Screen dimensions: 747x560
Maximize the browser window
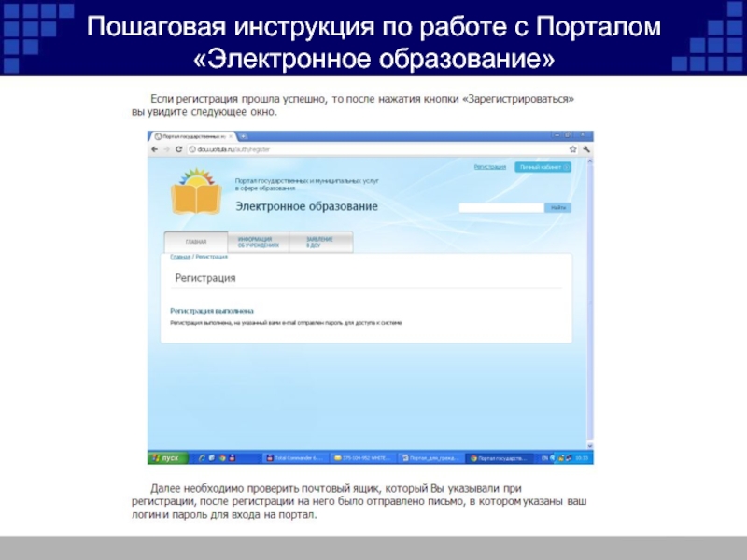pyautogui.click(x=569, y=135)
